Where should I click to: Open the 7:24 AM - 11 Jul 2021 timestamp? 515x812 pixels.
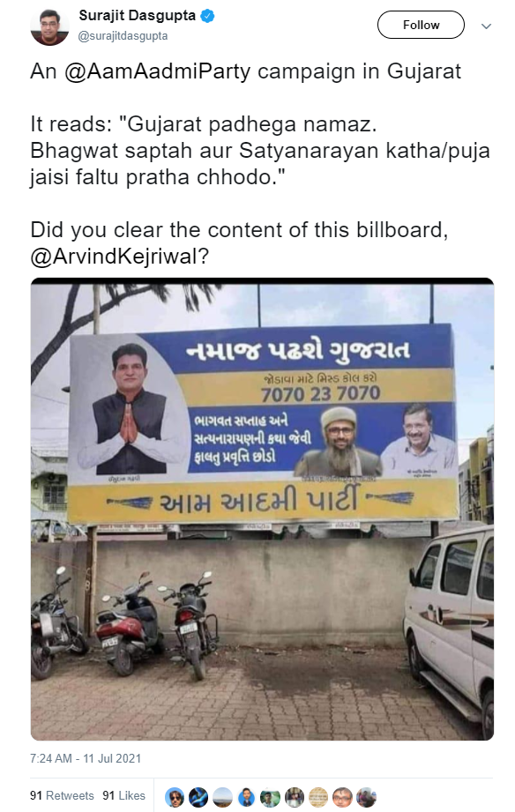86,758
